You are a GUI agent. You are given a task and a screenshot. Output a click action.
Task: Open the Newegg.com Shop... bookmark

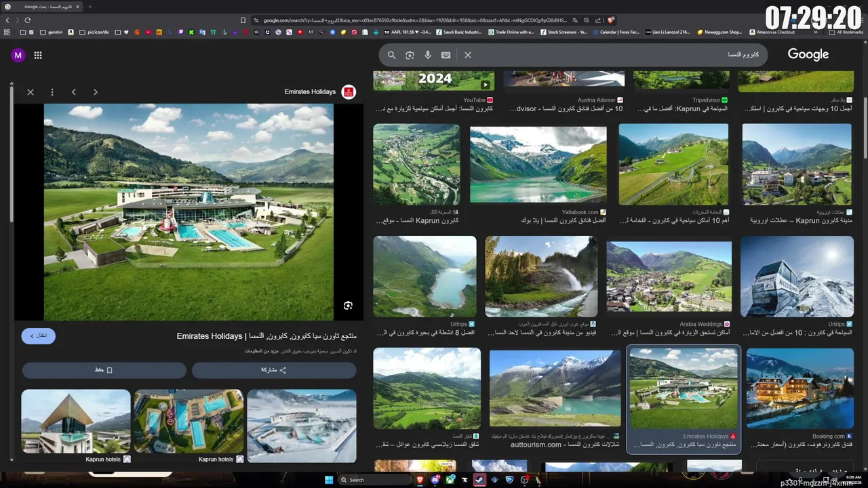(x=720, y=32)
